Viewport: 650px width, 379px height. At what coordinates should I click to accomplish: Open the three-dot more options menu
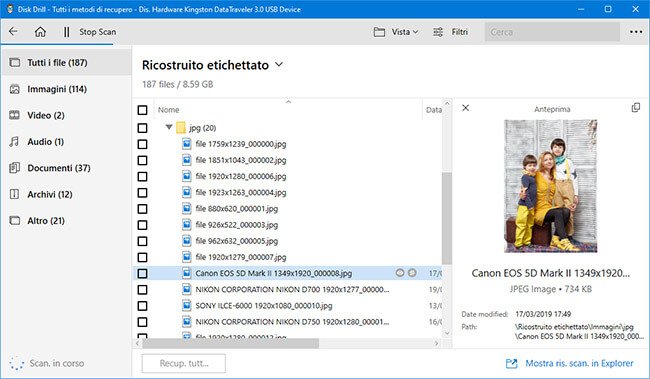coord(636,32)
